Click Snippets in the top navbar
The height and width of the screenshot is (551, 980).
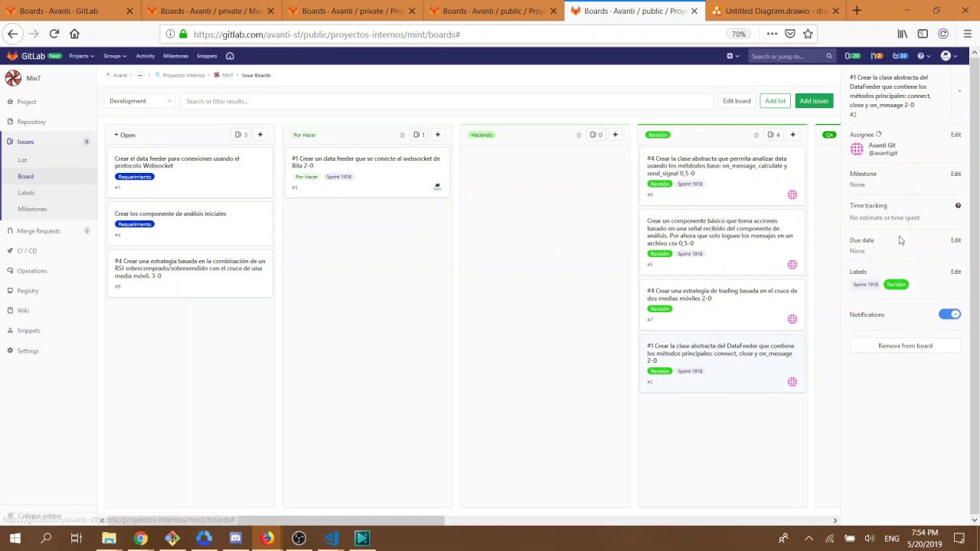point(207,56)
